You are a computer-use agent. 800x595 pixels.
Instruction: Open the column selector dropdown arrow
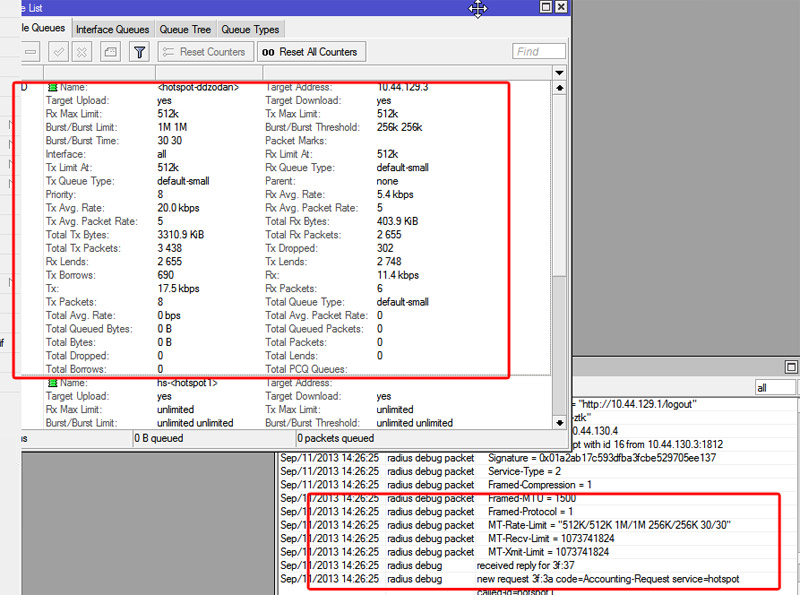(x=560, y=73)
